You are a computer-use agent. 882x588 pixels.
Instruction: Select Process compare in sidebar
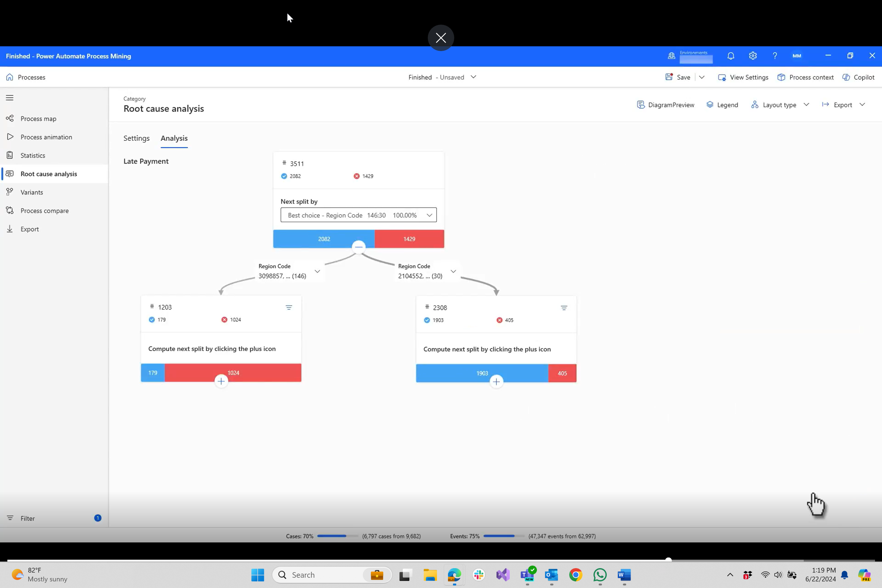pos(44,210)
